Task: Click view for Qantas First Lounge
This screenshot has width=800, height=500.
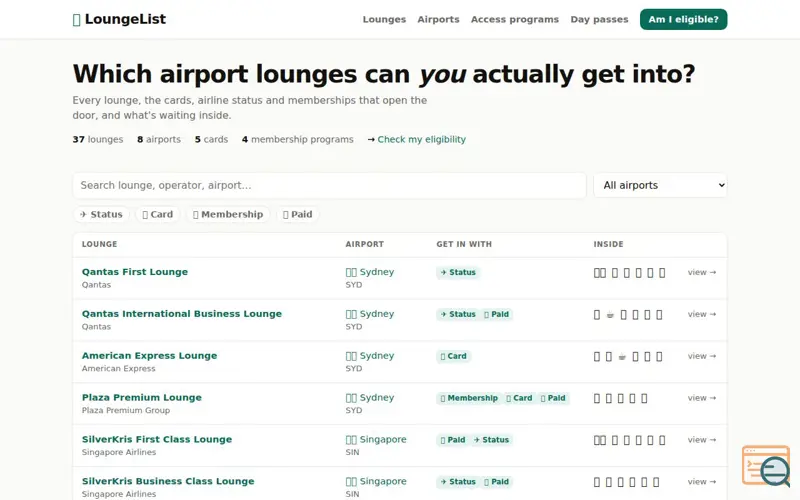Action: click(x=702, y=272)
